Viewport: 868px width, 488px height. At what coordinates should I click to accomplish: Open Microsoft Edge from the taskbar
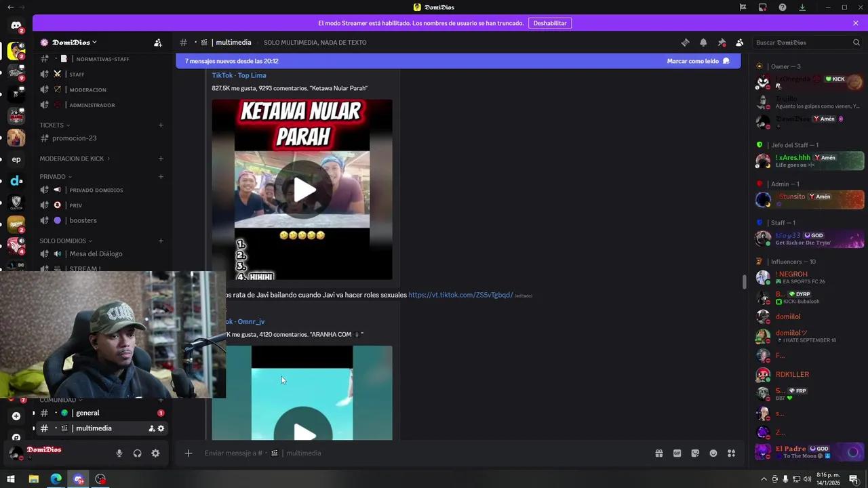[x=56, y=479]
